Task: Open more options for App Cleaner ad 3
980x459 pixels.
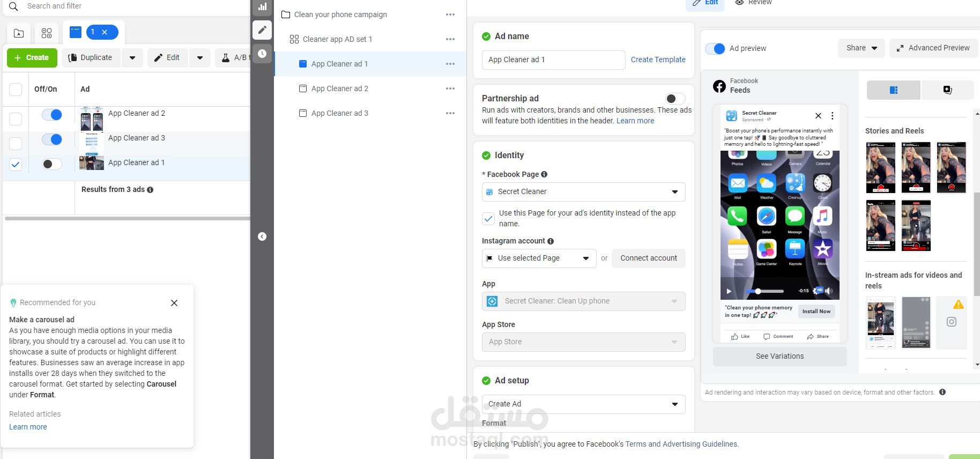Action: tap(450, 113)
